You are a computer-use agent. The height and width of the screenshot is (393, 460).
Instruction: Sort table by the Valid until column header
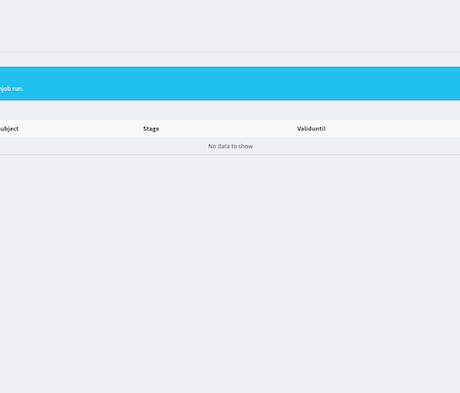pyautogui.click(x=311, y=129)
